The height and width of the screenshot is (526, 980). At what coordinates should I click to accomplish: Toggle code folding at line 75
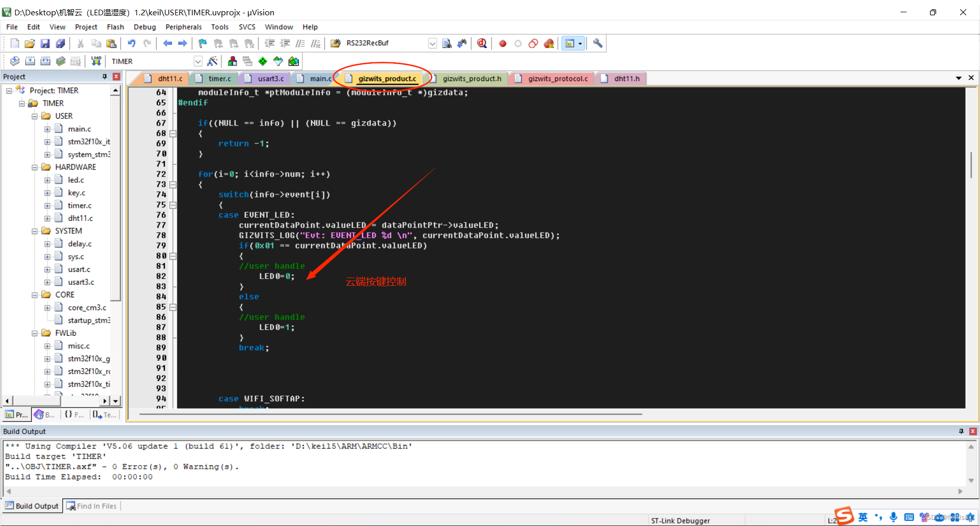173,205
